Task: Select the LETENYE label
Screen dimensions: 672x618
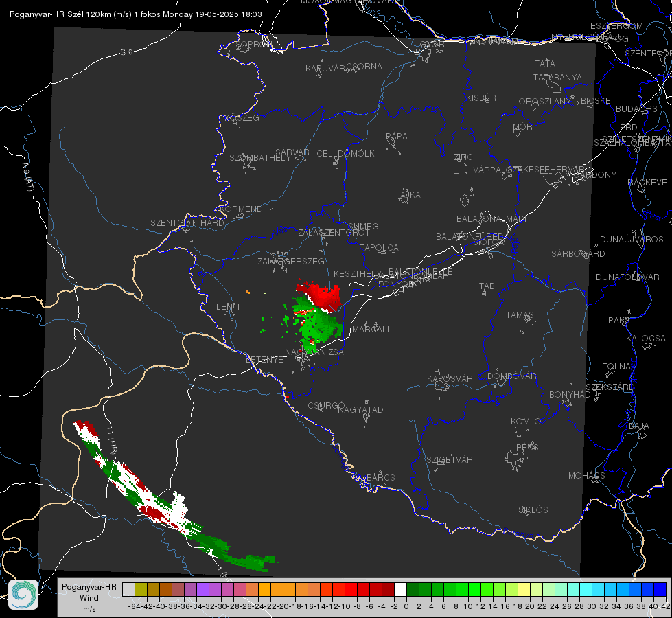Action: (x=264, y=360)
